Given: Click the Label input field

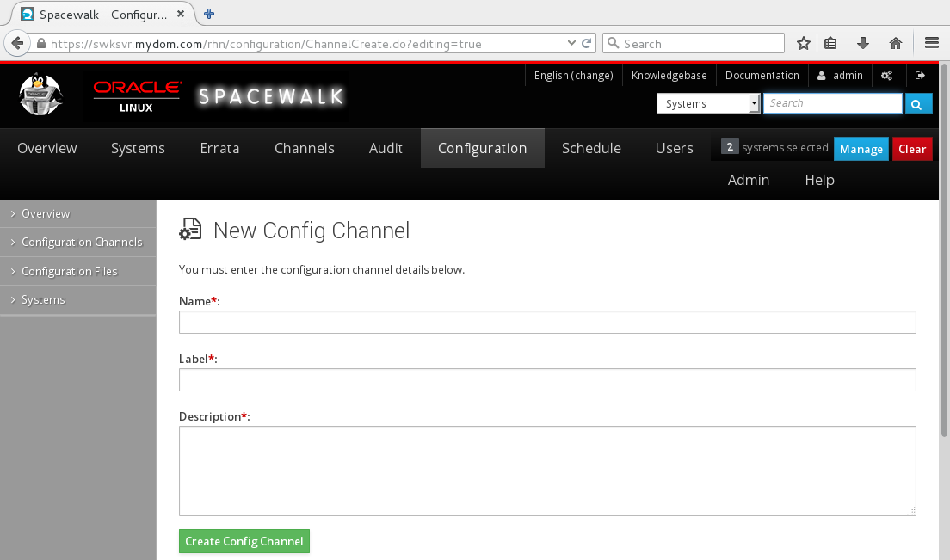Looking at the screenshot, I should (547, 379).
